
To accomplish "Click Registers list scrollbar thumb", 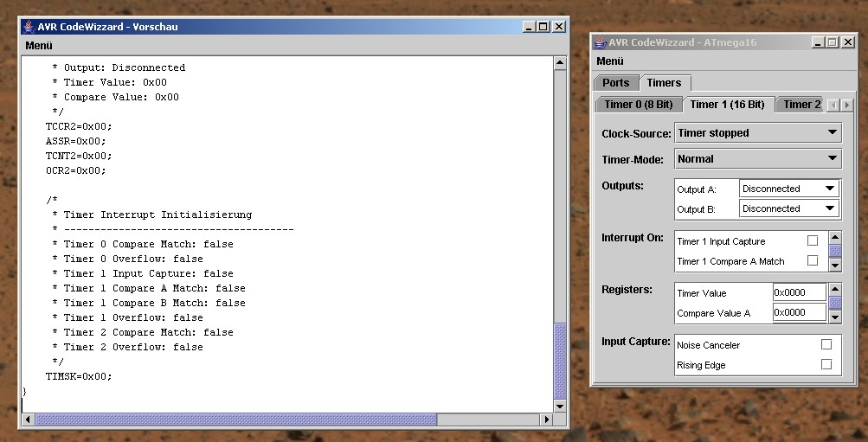I will click(x=835, y=303).
